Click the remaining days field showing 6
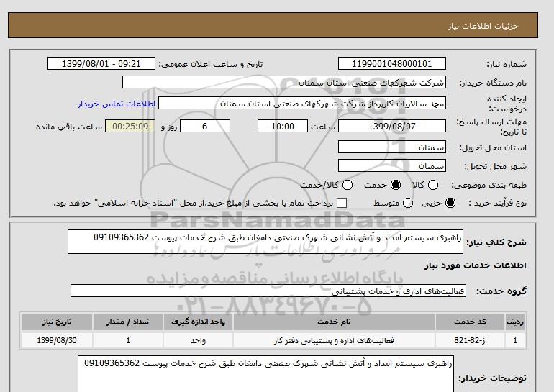 point(205,126)
